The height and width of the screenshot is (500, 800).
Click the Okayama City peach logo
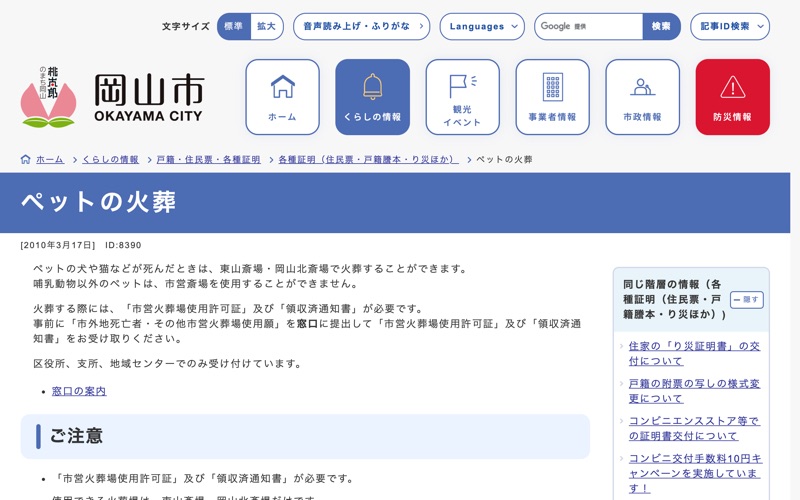[48, 97]
